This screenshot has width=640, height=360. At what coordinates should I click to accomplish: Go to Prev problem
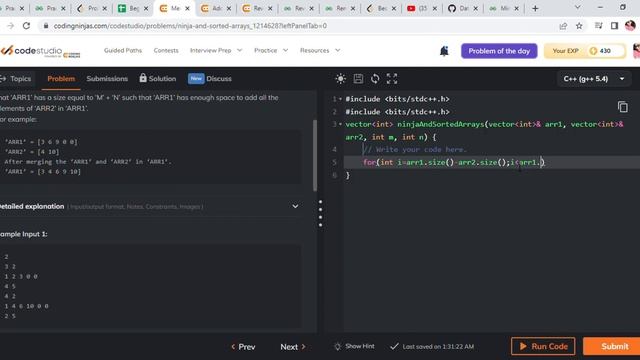point(243,347)
